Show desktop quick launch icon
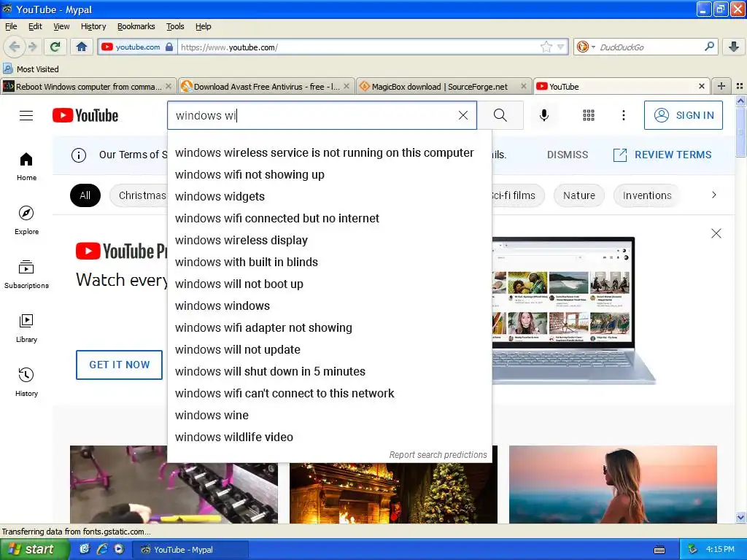Image resolution: width=747 pixels, height=560 pixels. point(85,549)
